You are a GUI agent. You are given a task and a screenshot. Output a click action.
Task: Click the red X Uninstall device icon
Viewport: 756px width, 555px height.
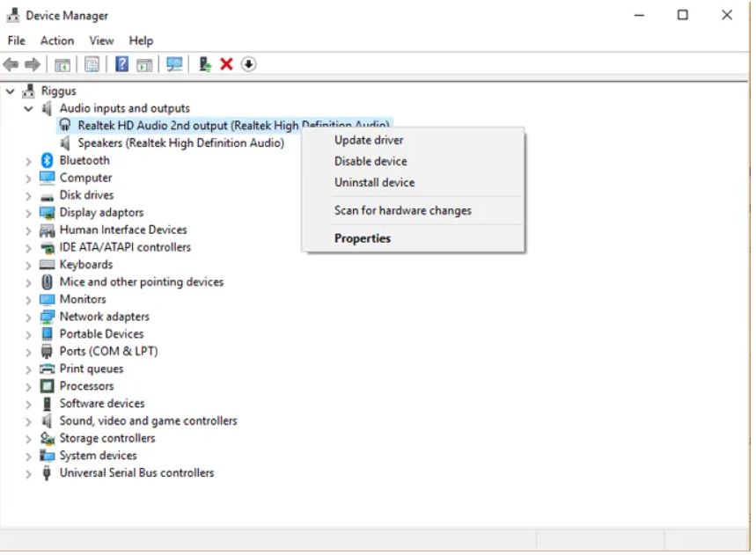tap(226, 64)
